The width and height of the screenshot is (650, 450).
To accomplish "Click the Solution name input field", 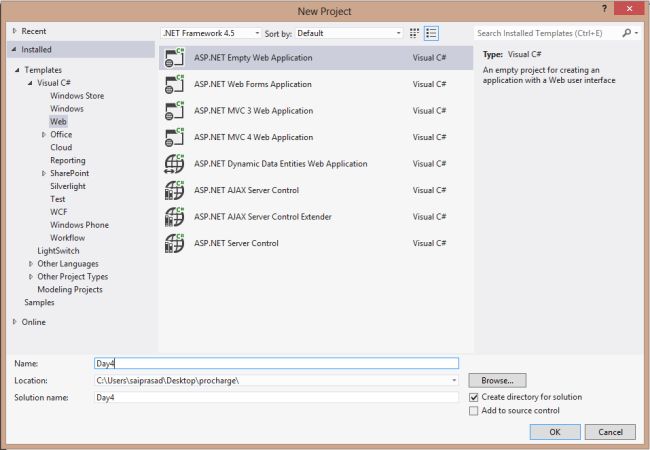I will pyautogui.click(x=276, y=397).
